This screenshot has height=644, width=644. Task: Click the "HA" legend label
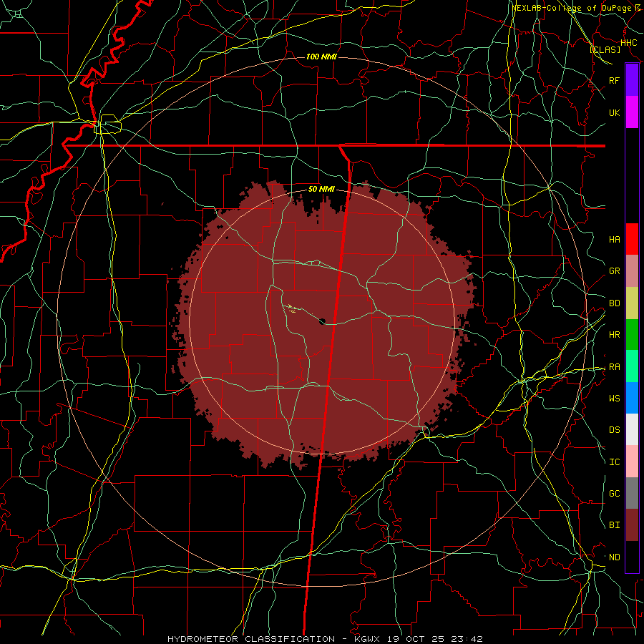click(x=614, y=239)
